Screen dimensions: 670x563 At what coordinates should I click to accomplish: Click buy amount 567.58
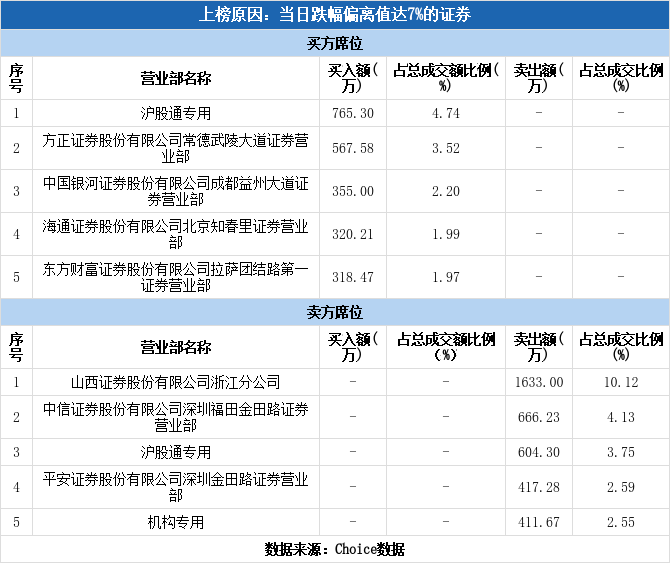(x=353, y=148)
